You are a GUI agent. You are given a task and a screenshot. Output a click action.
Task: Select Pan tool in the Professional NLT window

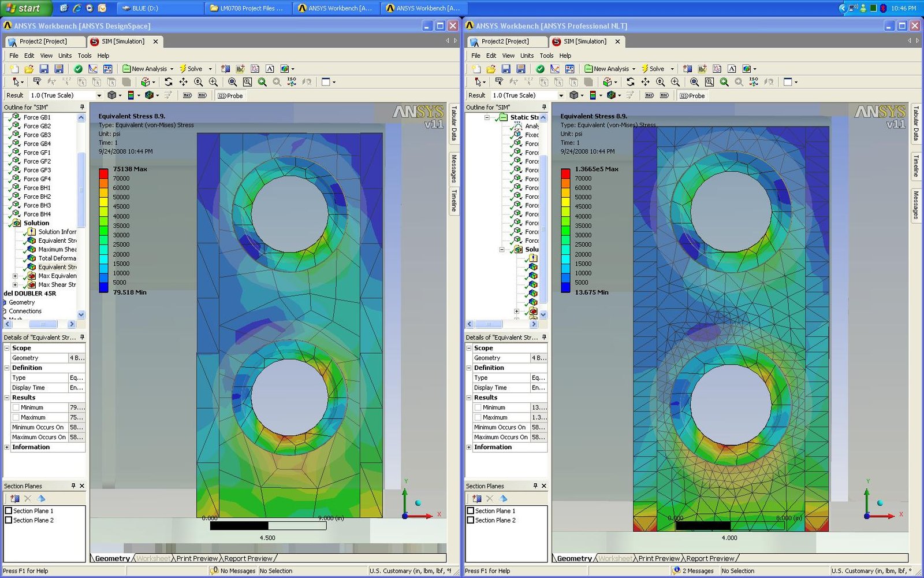pyautogui.click(x=645, y=82)
